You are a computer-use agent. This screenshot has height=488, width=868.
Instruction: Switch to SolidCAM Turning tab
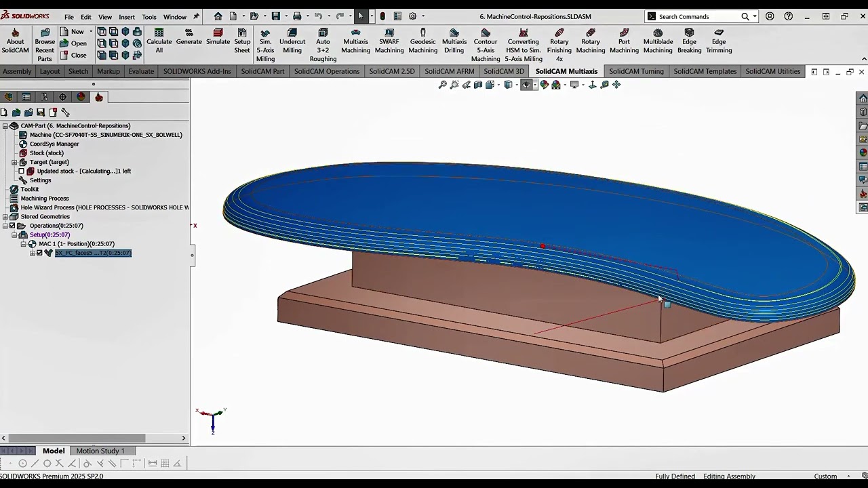pyautogui.click(x=636, y=71)
